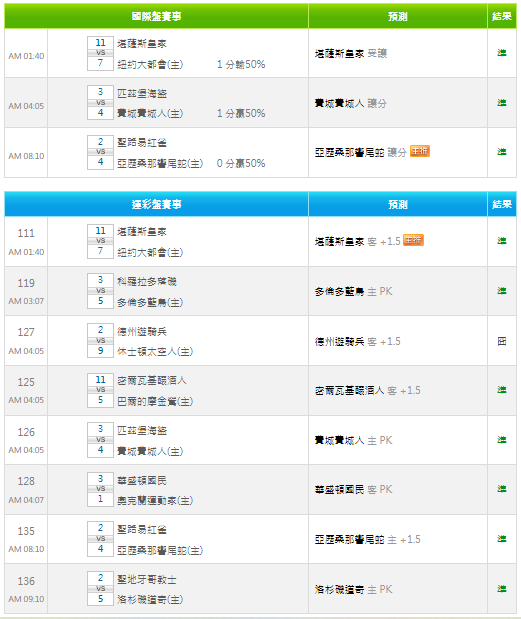Open team 巴爾的摩金鶯(主) in game 125

155,401
